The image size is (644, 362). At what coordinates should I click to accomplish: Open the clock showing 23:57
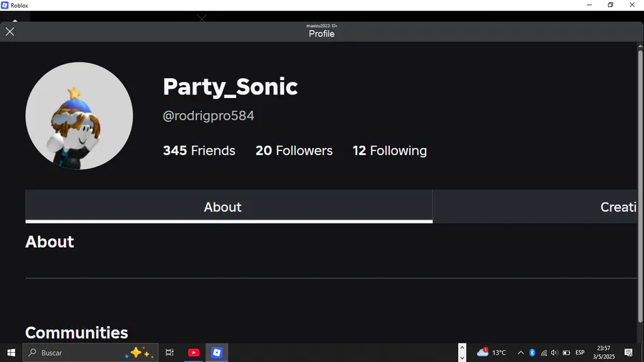(x=604, y=353)
